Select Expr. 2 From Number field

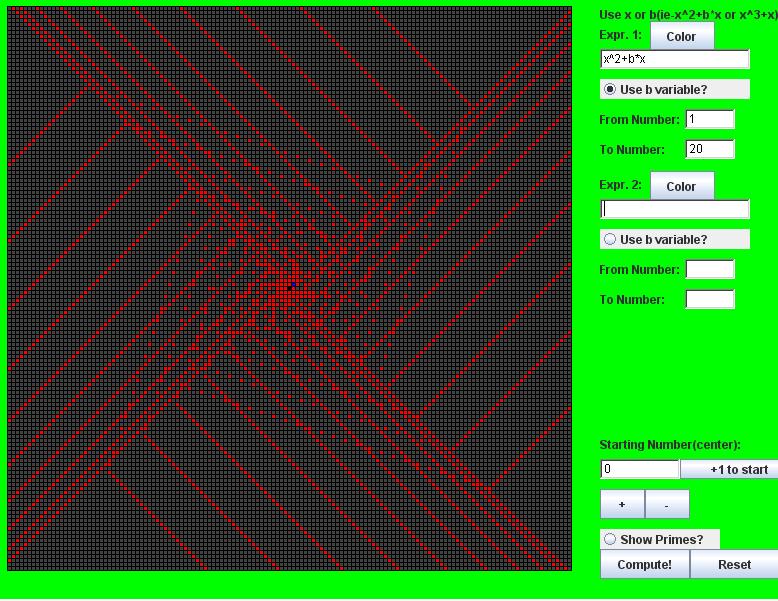pos(710,269)
